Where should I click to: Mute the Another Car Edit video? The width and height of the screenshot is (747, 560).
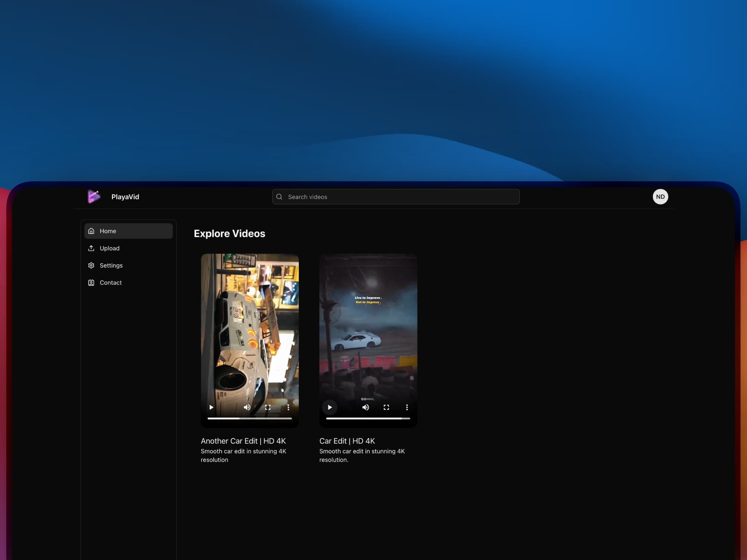pyautogui.click(x=247, y=407)
